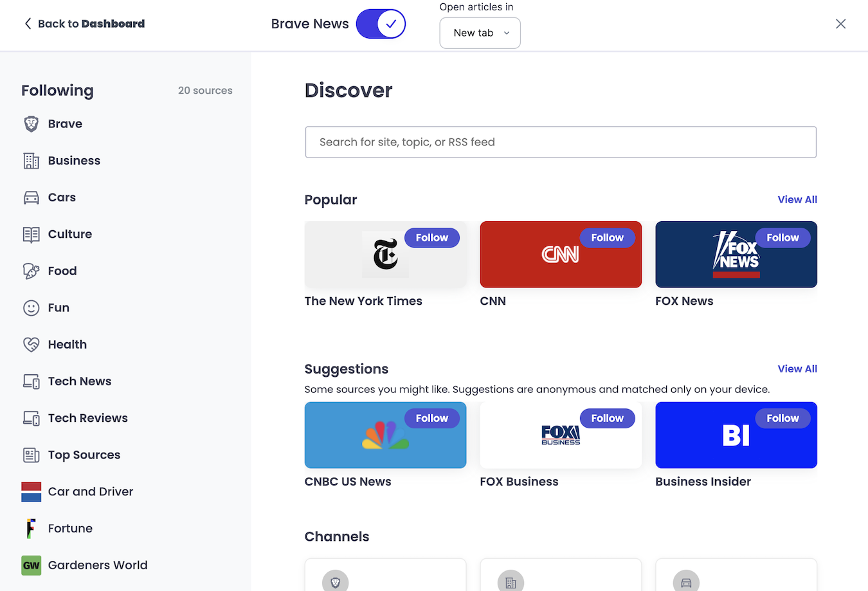The width and height of the screenshot is (868, 591).
Task: Follow CNN
Action: click(x=608, y=238)
